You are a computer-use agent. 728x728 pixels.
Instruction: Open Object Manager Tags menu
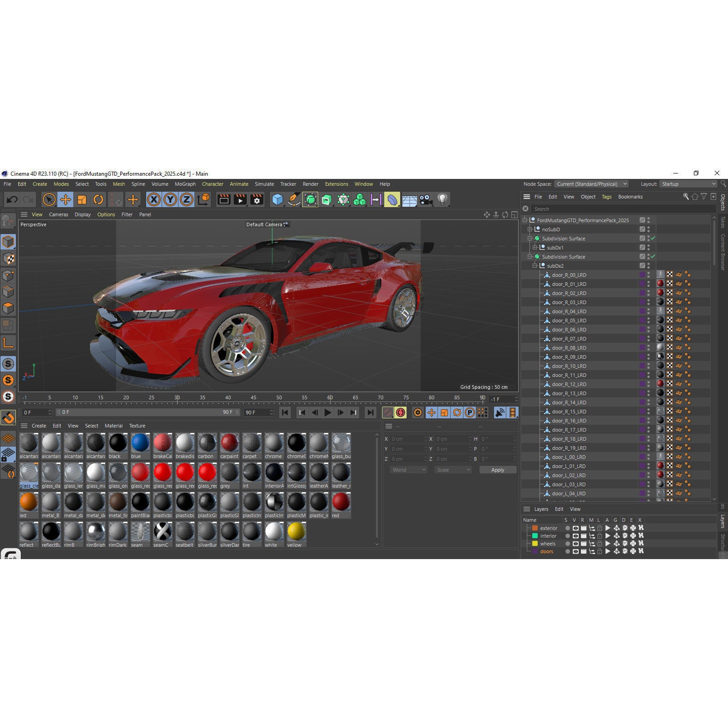[x=606, y=197]
